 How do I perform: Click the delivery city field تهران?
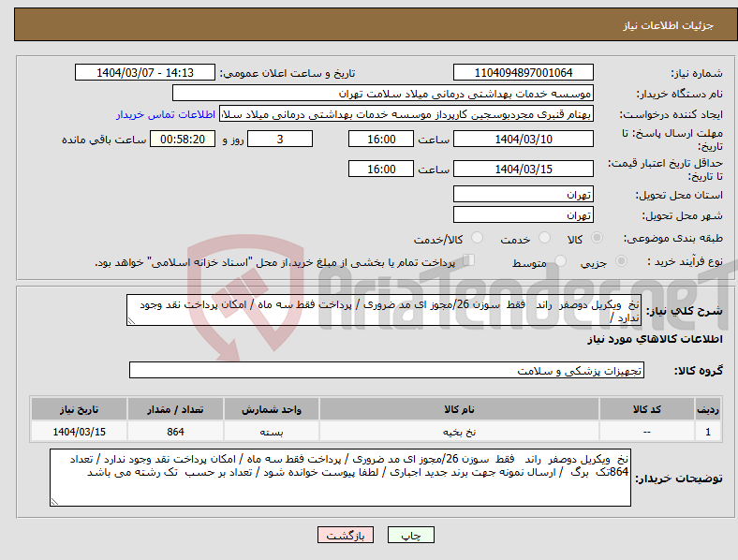click(x=523, y=214)
